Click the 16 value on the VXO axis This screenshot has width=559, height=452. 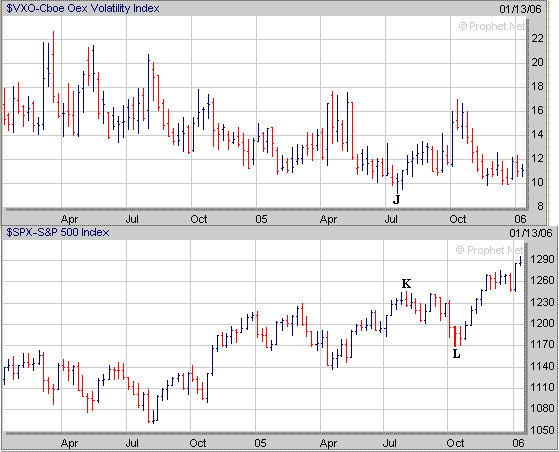537,110
